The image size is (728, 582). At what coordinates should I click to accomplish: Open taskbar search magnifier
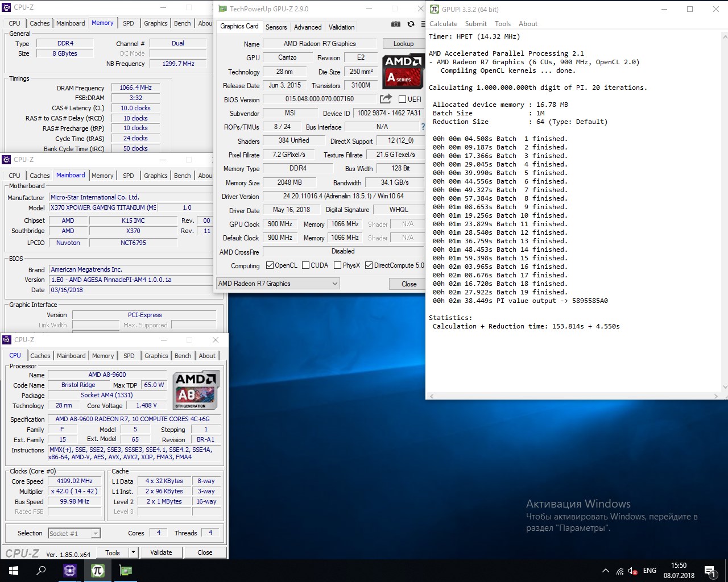(x=41, y=571)
